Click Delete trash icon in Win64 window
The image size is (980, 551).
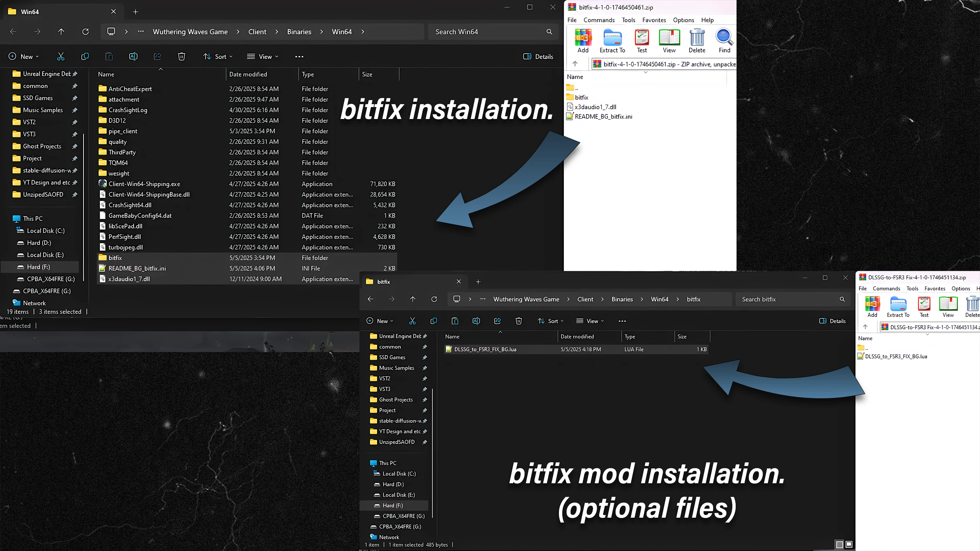pyautogui.click(x=181, y=57)
